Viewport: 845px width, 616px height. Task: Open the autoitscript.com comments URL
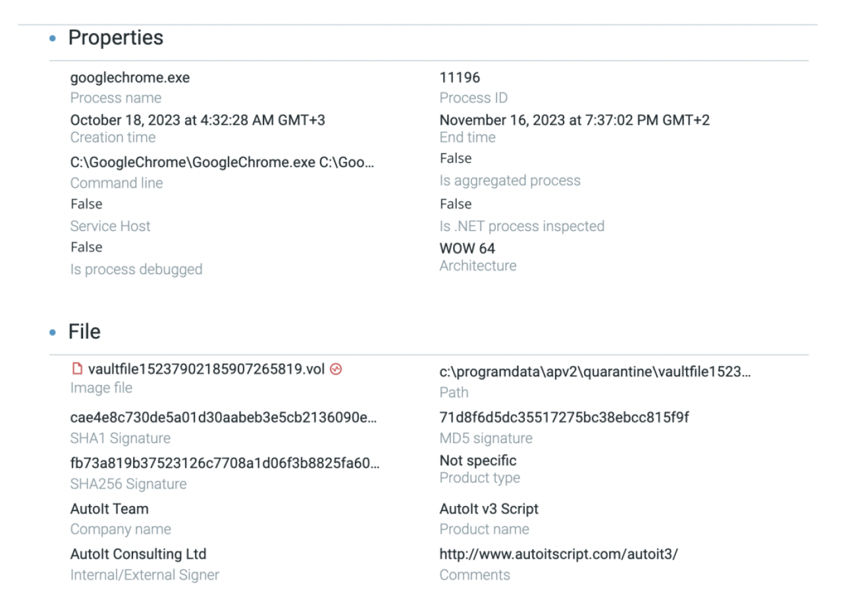(x=559, y=554)
